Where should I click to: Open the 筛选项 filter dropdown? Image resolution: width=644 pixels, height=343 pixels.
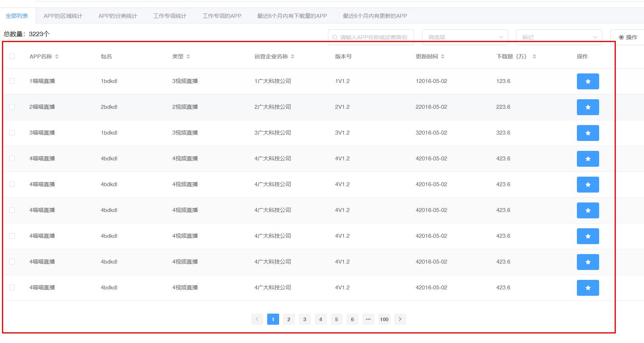point(465,37)
